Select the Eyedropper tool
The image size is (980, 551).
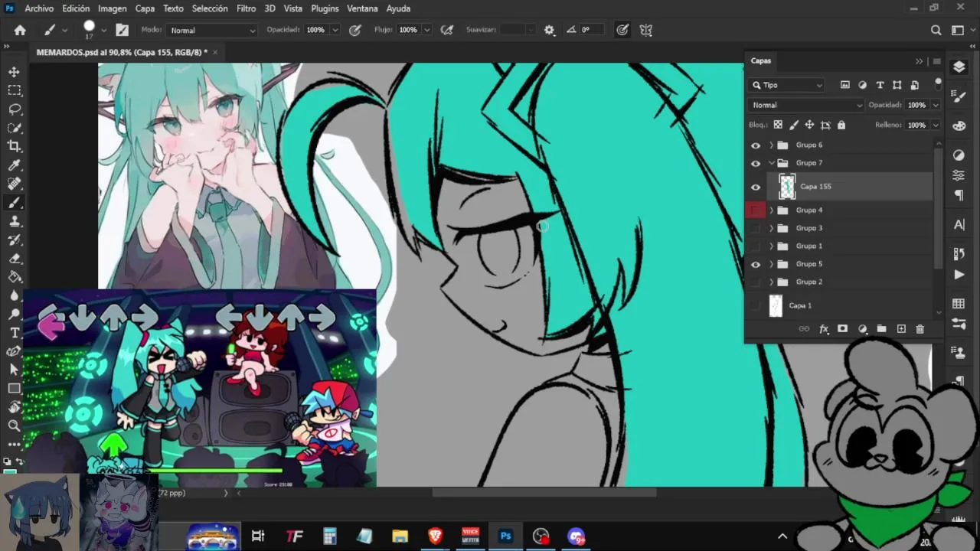click(15, 165)
